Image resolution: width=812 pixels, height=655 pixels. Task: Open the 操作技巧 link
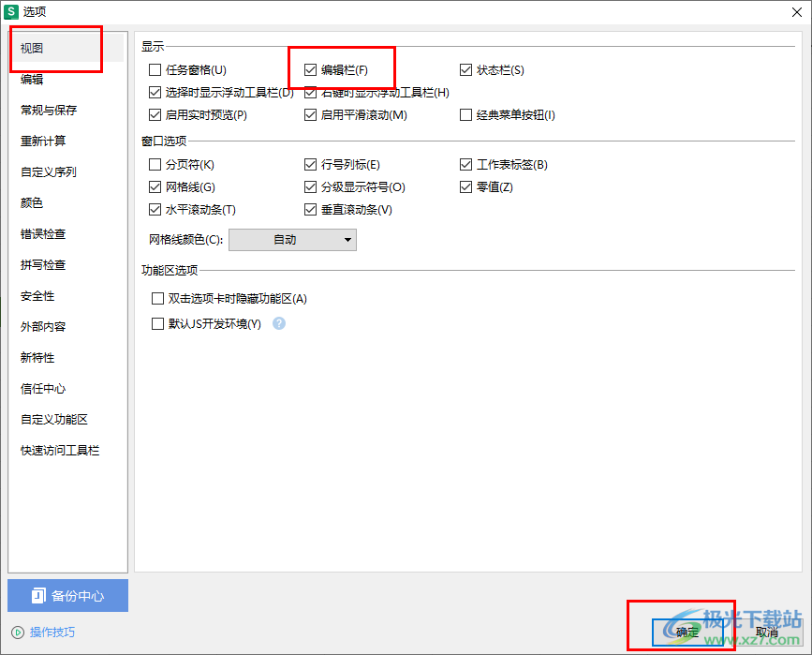click(52, 633)
